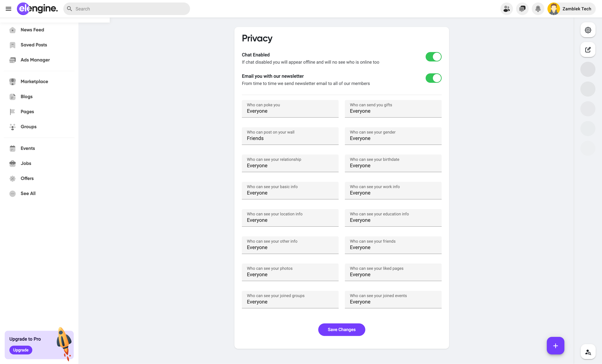Open the hamburger menu icon
Screen dimensions: 602x364
9,9
